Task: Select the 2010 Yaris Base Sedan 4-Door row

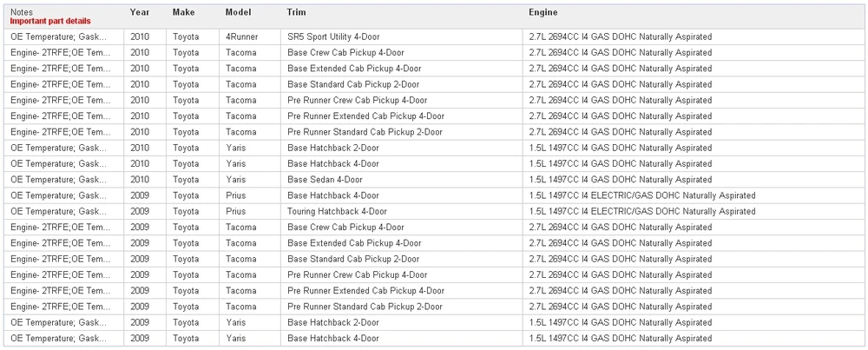Action: (x=433, y=180)
